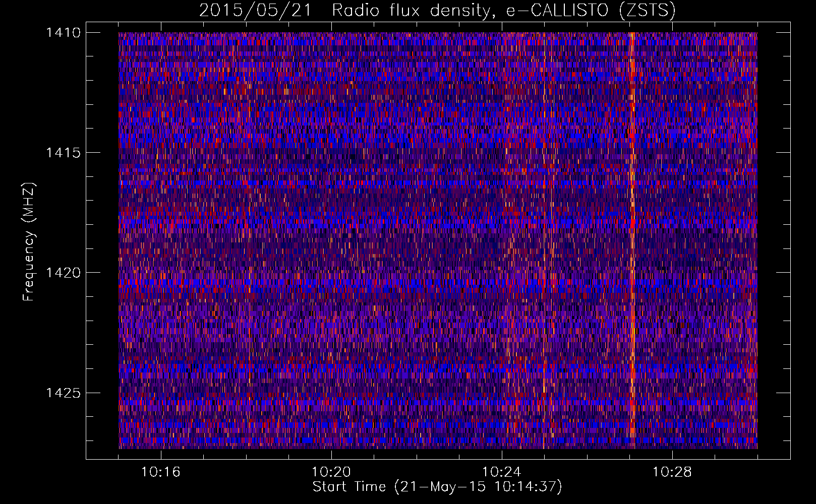Click the 'Start Time (21-May-15 10:14:37)' axis label

point(437,487)
